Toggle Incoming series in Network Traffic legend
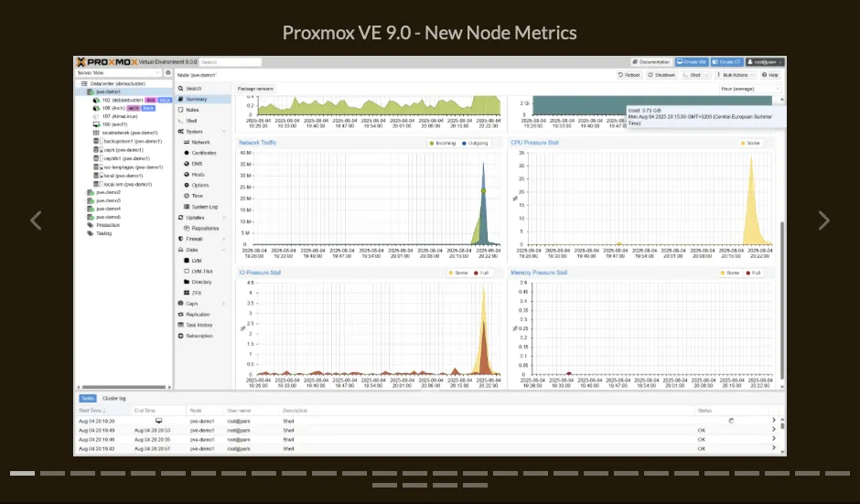This screenshot has height=504, width=860. coord(443,144)
